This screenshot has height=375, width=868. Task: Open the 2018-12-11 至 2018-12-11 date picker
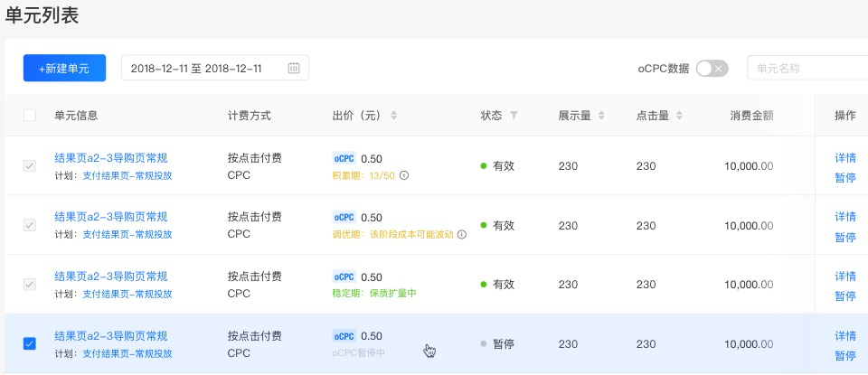coord(215,68)
